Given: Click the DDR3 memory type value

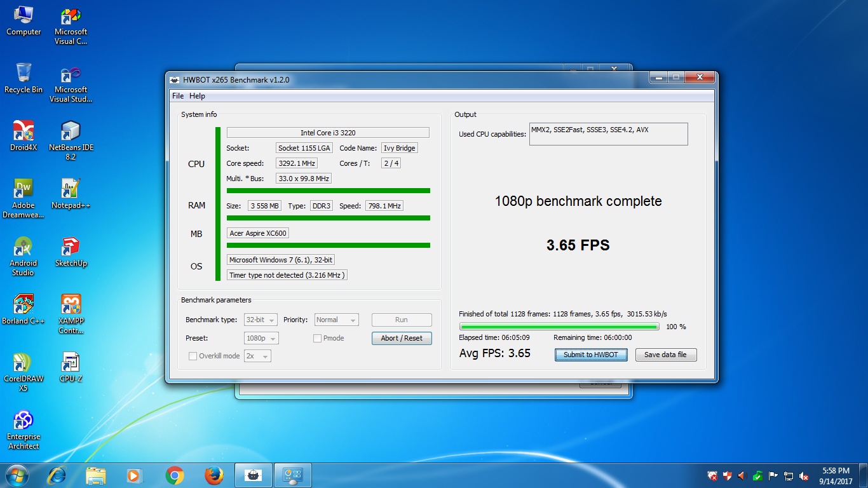Looking at the screenshot, I should 321,206.
